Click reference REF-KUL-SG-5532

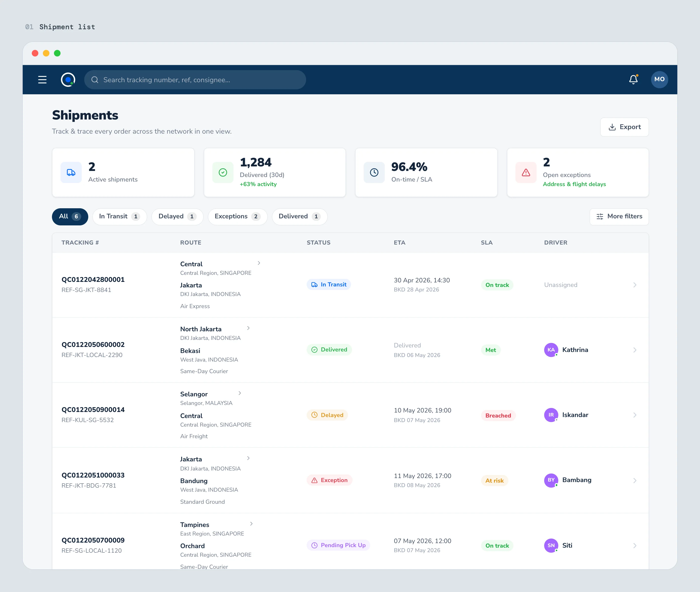tap(87, 420)
